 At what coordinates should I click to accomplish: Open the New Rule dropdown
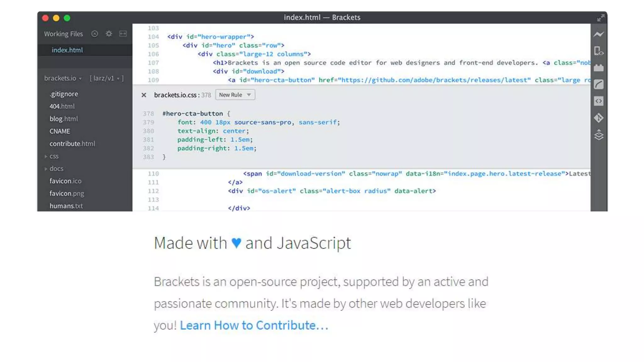[x=235, y=95]
